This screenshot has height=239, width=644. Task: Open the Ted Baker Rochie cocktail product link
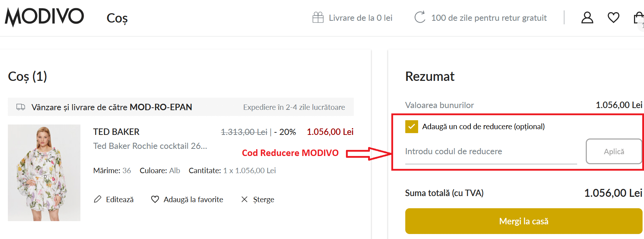click(150, 146)
